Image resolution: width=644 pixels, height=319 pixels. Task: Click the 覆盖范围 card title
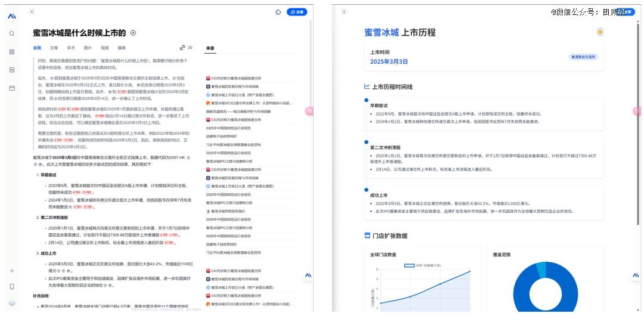[x=502, y=255]
